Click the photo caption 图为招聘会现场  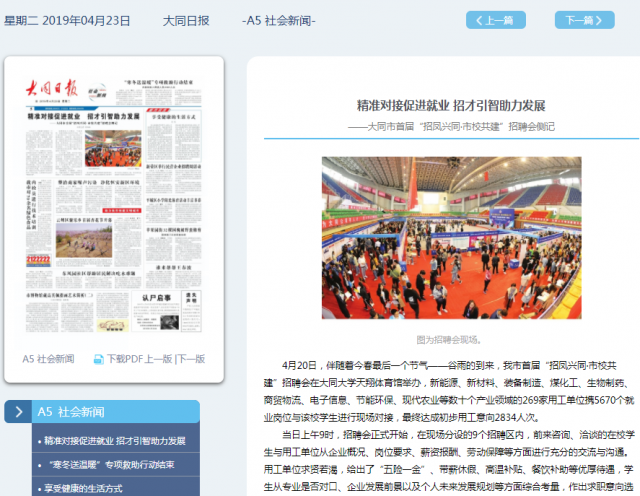coord(449,340)
